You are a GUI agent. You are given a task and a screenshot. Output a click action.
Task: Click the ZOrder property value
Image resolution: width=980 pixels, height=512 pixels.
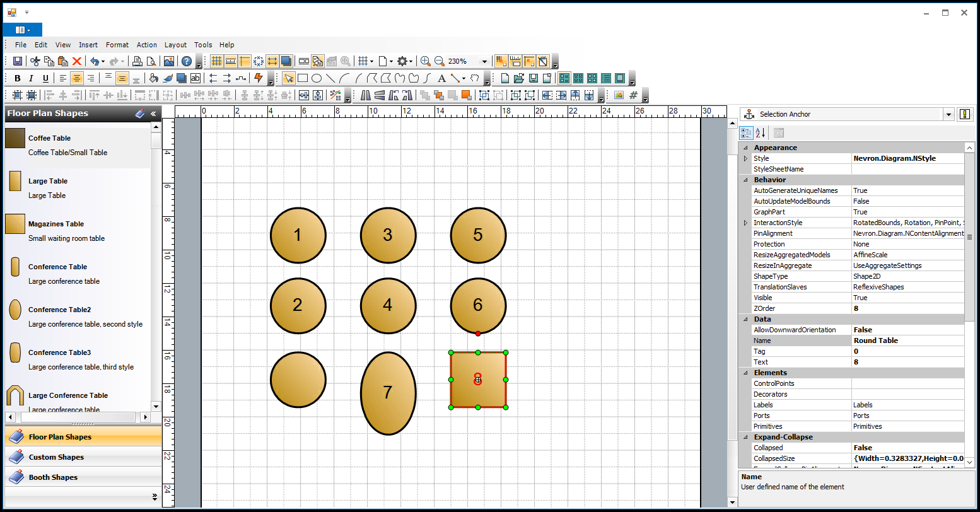[908, 308]
